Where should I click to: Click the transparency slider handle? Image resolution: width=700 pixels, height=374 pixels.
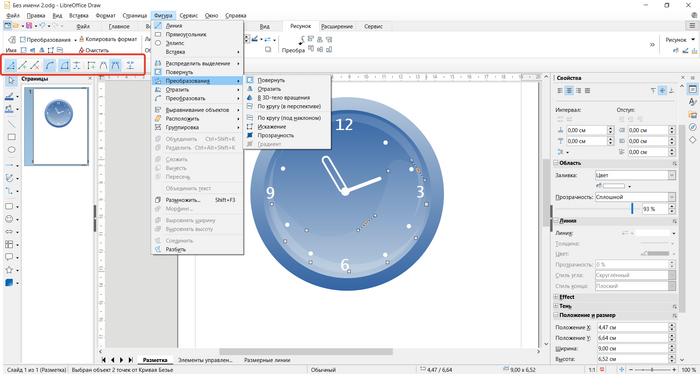pos(632,208)
